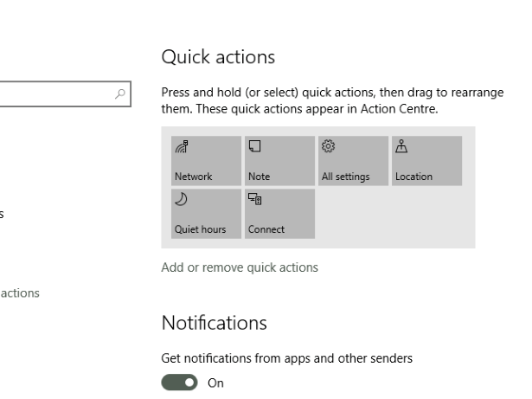Select the Quiet hours tile label
Image resolution: width=532 pixels, height=399 pixels.
point(200,229)
